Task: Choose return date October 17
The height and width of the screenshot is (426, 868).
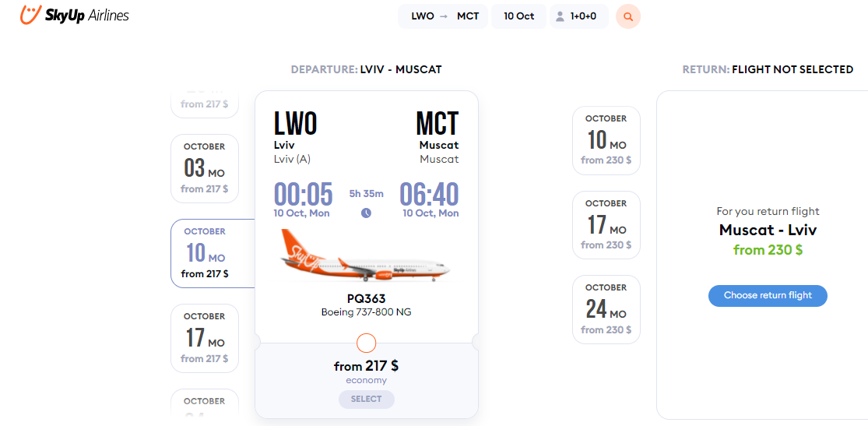Action: [606, 225]
